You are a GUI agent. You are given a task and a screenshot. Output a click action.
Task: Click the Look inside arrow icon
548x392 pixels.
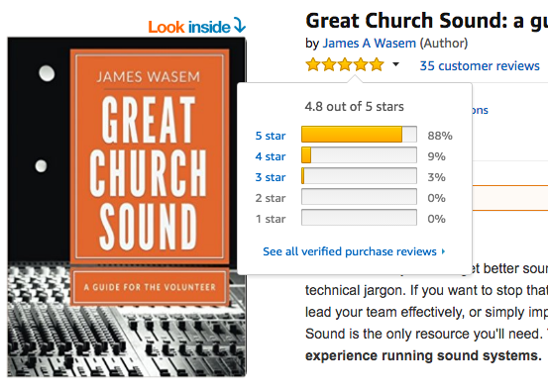tap(240, 25)
